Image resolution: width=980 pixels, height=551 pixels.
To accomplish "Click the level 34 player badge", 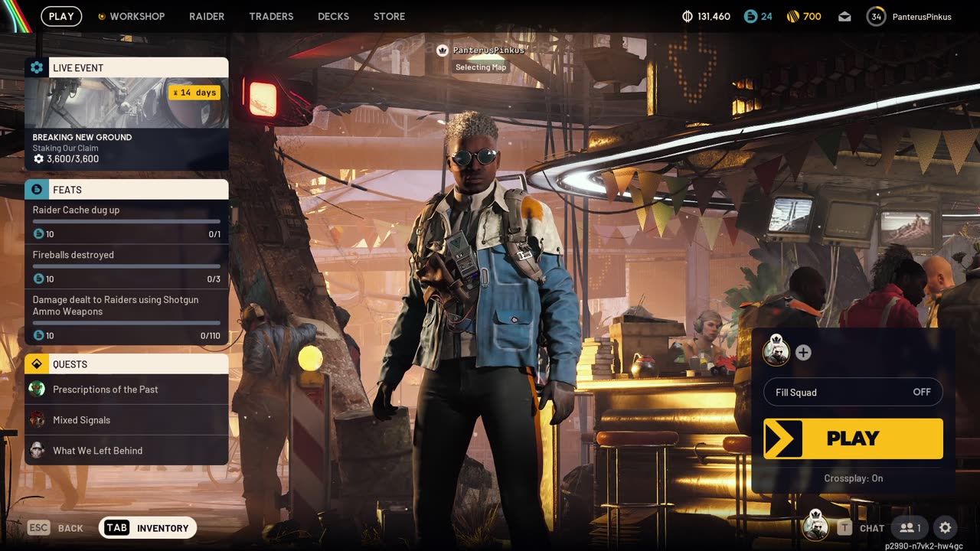I will pos(876,16).
